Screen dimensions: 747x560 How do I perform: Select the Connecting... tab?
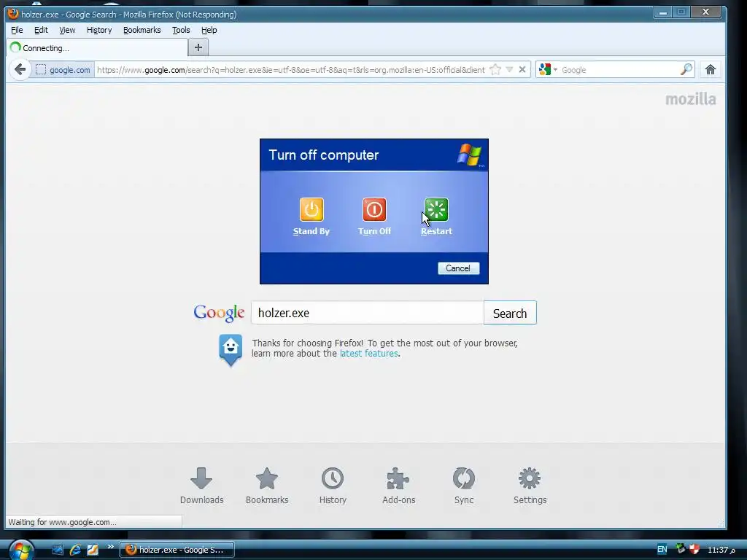(97, 47)
